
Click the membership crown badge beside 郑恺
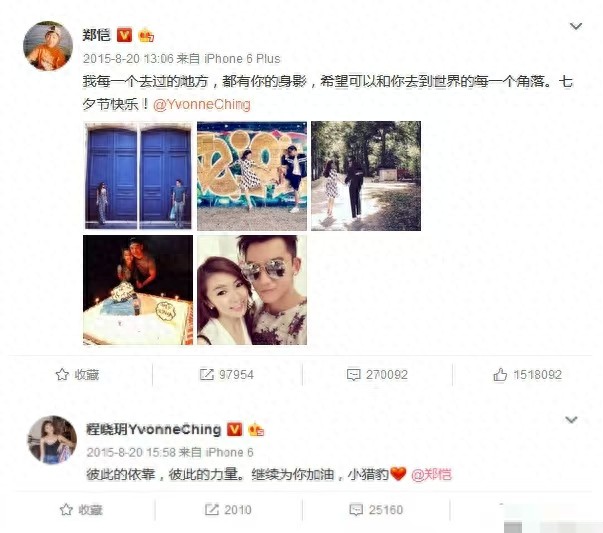(x=146, y=35)
